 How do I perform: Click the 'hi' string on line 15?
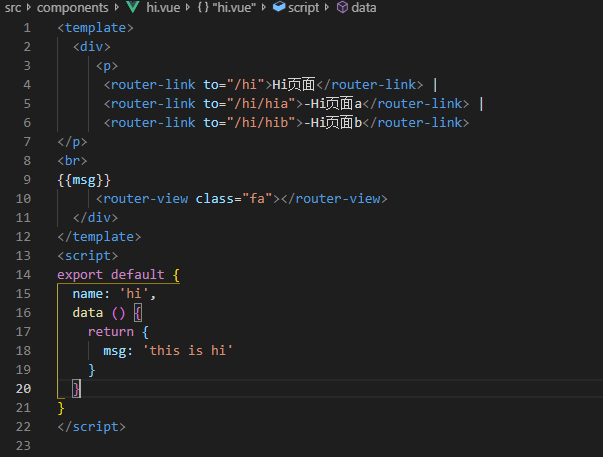point(134,294)
